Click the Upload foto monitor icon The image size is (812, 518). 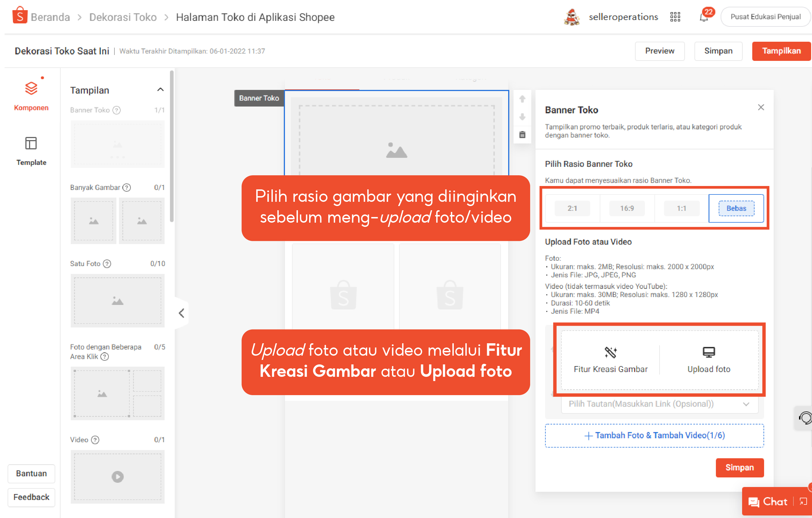709,352
